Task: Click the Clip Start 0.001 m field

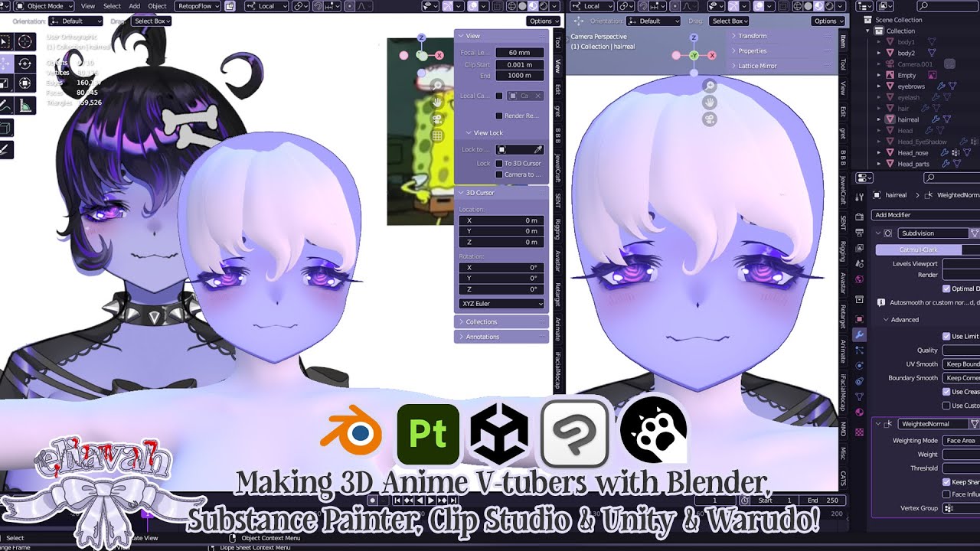Action: tap(520, 65)
